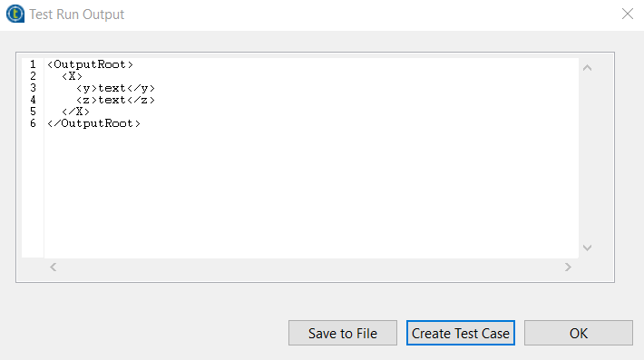Click the scroll up arrow in output pane
644x360 pixels.
pos(588,68)
